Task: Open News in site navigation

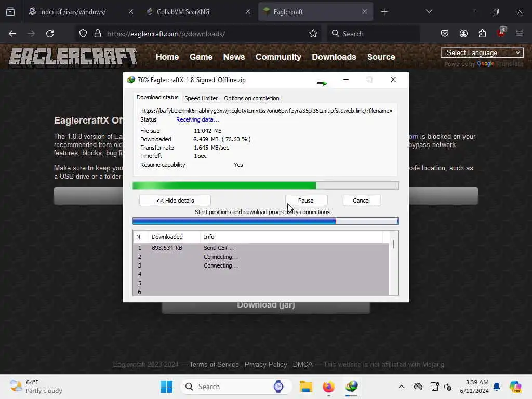Action: (234, 57)
